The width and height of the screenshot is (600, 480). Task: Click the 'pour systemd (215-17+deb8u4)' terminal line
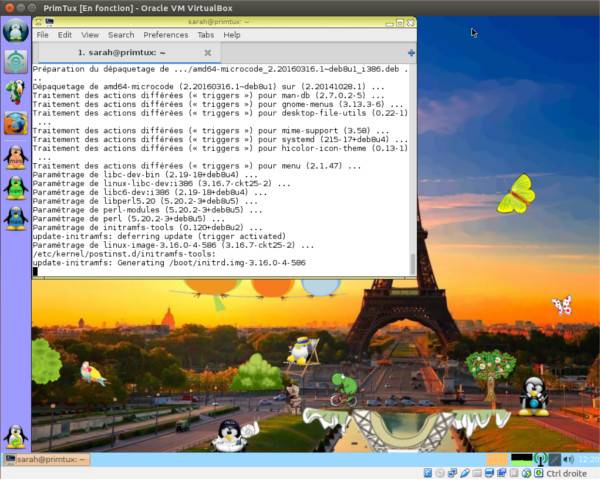(x=220, y=140)
